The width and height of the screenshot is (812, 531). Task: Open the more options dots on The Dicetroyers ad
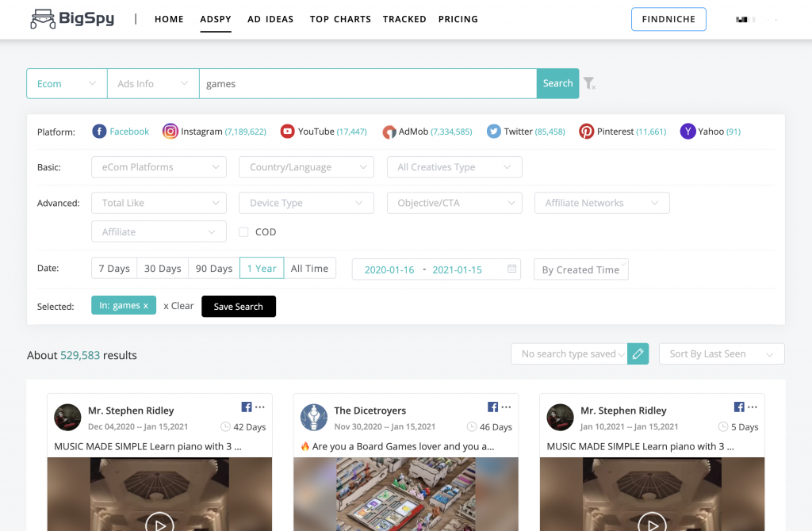tap(506, 407)
